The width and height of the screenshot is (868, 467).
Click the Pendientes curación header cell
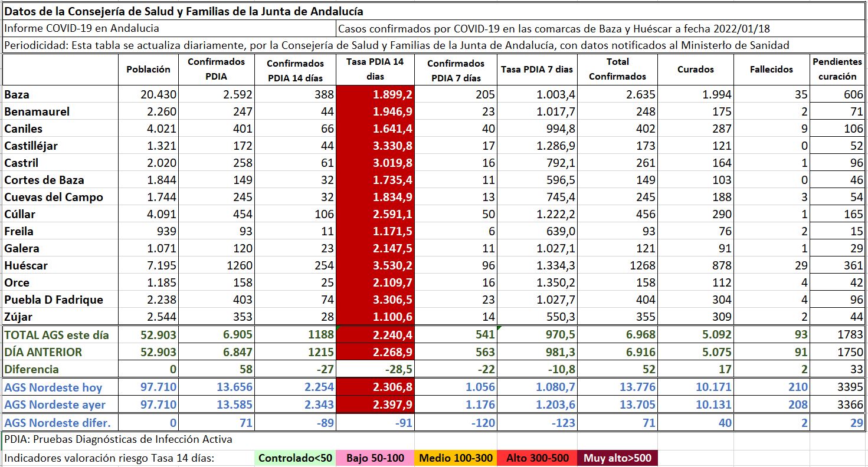[x=837, y=70]
